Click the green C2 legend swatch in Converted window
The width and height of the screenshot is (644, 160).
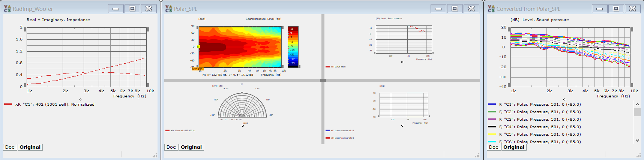coord(492,112)
